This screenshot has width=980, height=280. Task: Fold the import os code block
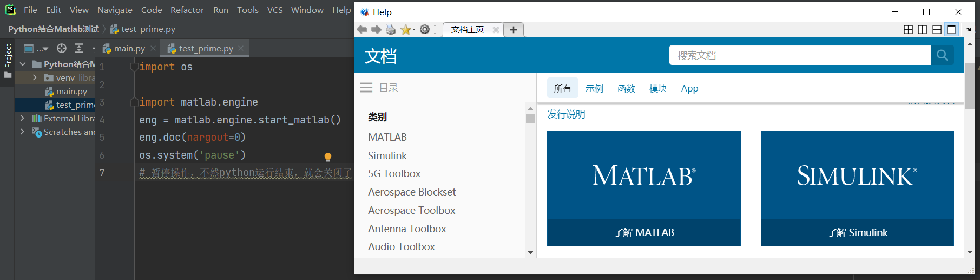[134, 67]
